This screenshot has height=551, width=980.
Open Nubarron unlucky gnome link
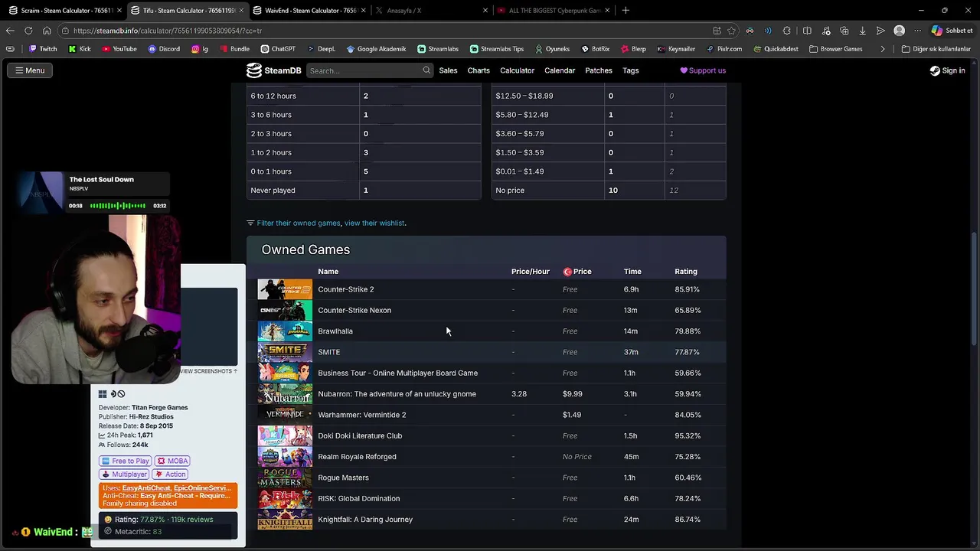click(x=397, y=394)
